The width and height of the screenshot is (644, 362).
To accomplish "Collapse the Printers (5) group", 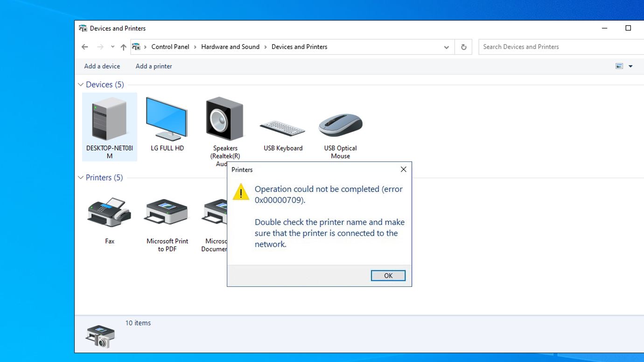I will click(81, 177).
